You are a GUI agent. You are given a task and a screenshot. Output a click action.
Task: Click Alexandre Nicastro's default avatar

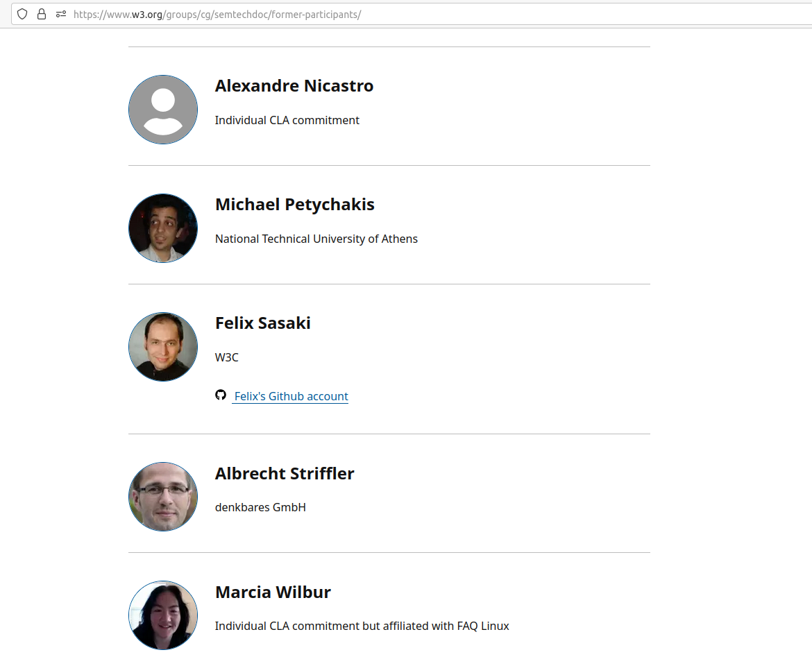(x=163, y=110)
